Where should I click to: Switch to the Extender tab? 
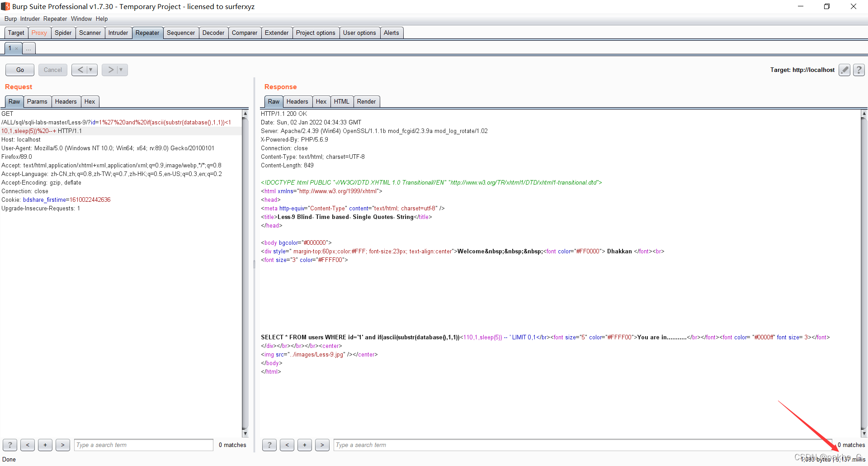tap(277, 33)
